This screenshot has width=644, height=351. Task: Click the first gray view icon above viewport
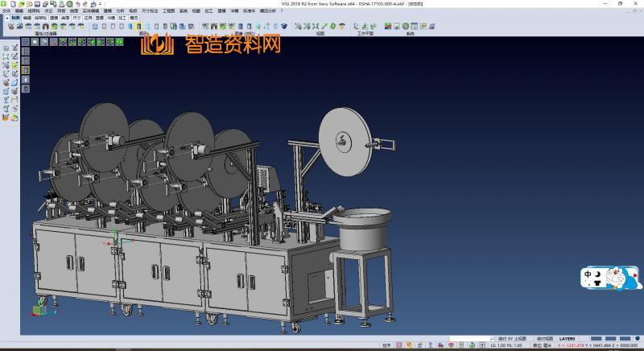pyautogui.click(x=27, y=42)
